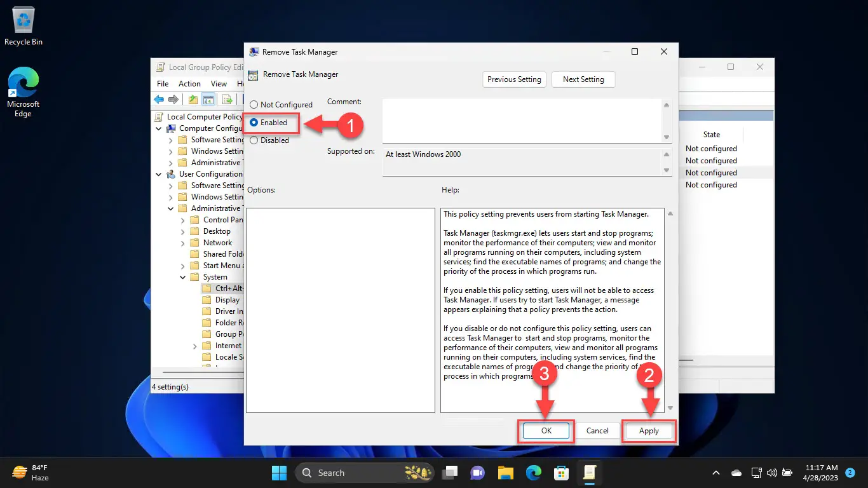This screenshot has width=868, height=488.
Task: Open the View menu in Group Policy Editor
Action: 219,84
